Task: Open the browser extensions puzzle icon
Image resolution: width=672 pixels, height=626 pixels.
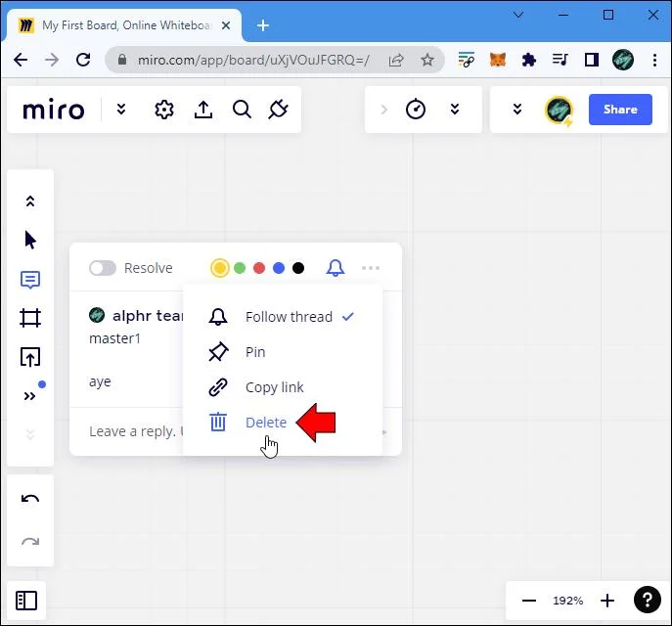Action: 529,60
